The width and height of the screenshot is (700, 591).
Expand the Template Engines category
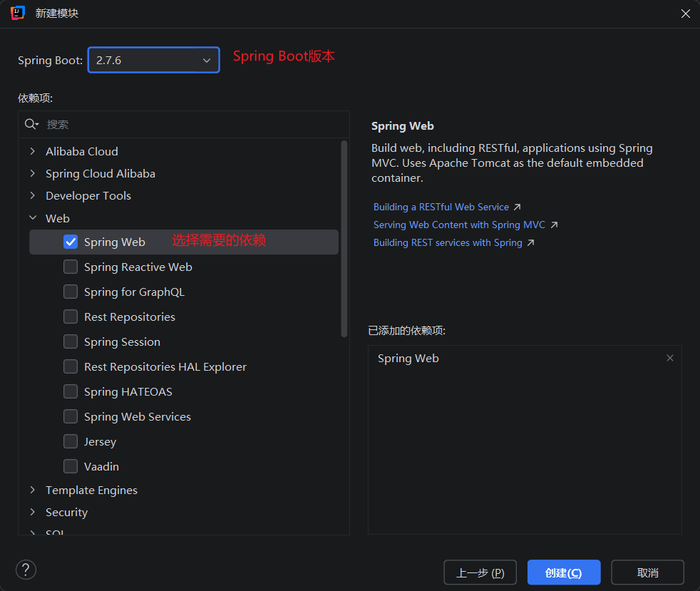click(33, 490)
